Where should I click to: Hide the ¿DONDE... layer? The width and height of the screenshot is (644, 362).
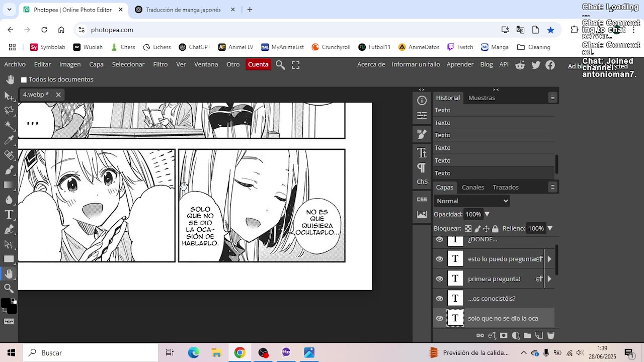pyautogui.click(x=440, y=240)
